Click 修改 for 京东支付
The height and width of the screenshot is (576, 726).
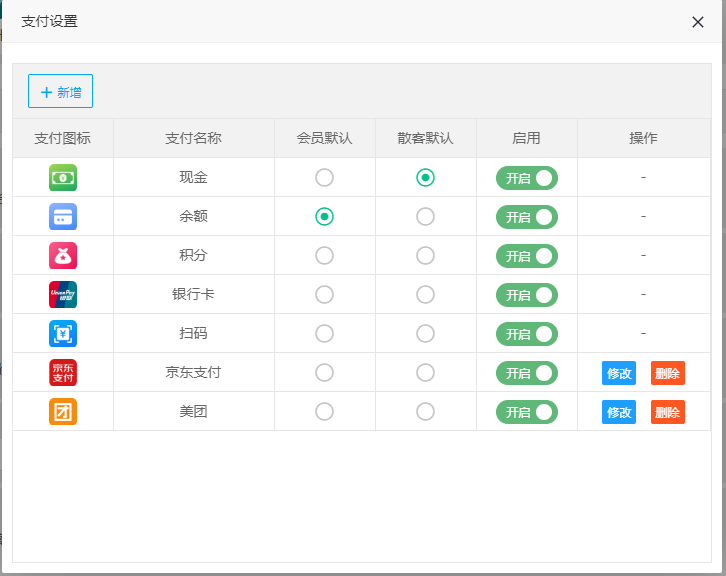[619, 373]
